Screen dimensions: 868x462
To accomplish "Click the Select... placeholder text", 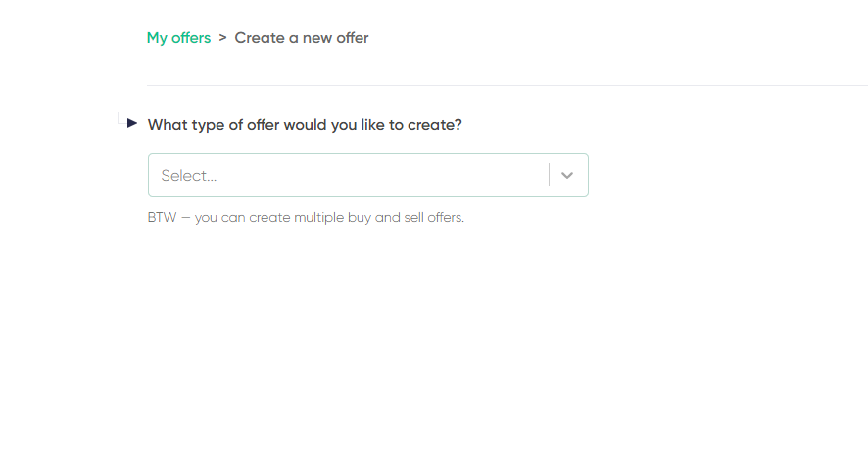I will (x=189, y=176).
